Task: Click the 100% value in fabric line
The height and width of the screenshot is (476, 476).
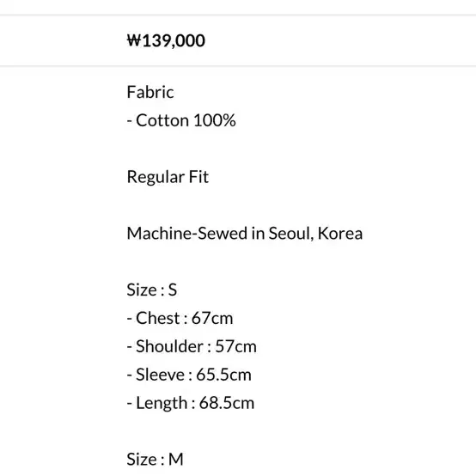Action: click(x=214, y=120)
